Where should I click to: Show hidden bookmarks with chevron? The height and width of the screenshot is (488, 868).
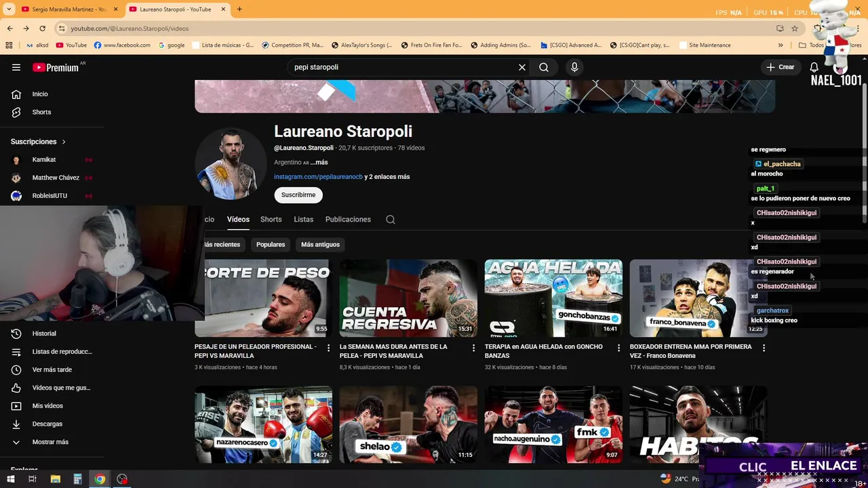coord(781,45)
